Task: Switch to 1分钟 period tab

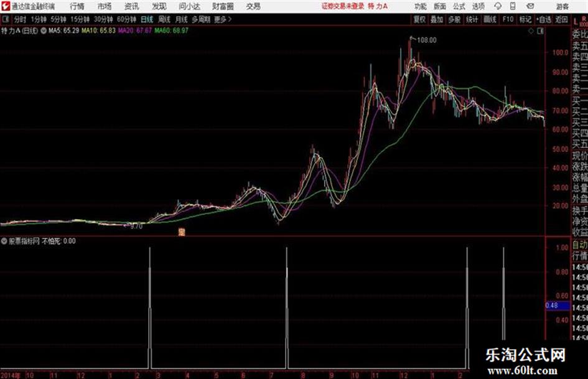Action: 39,19
